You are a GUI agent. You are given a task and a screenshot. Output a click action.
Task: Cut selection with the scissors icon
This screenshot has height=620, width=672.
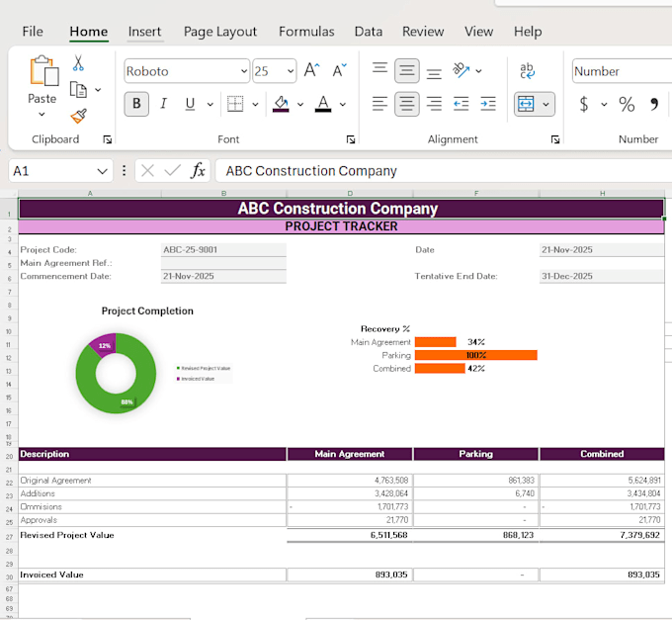[x=78, y=62]
